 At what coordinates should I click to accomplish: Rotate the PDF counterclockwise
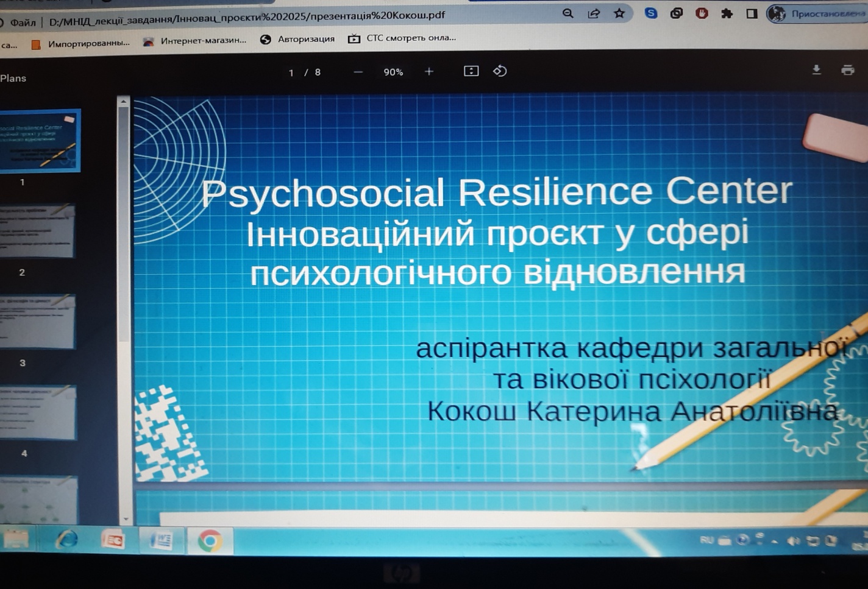pyautogui.click(x=500, y=71)
